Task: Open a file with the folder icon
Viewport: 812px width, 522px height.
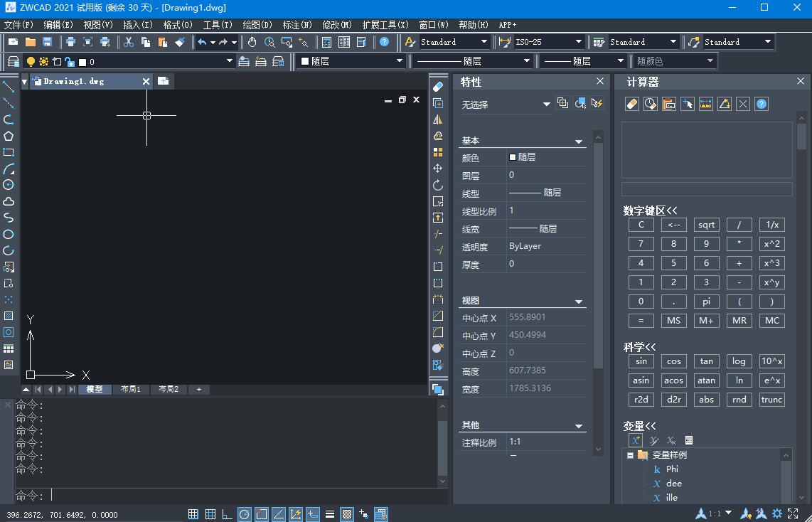Action: 31,42
